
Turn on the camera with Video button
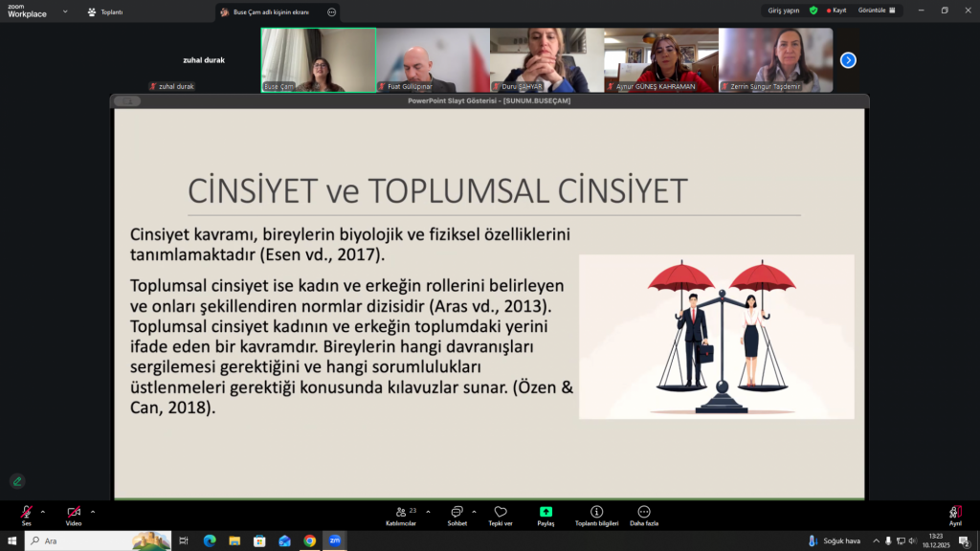74,514
